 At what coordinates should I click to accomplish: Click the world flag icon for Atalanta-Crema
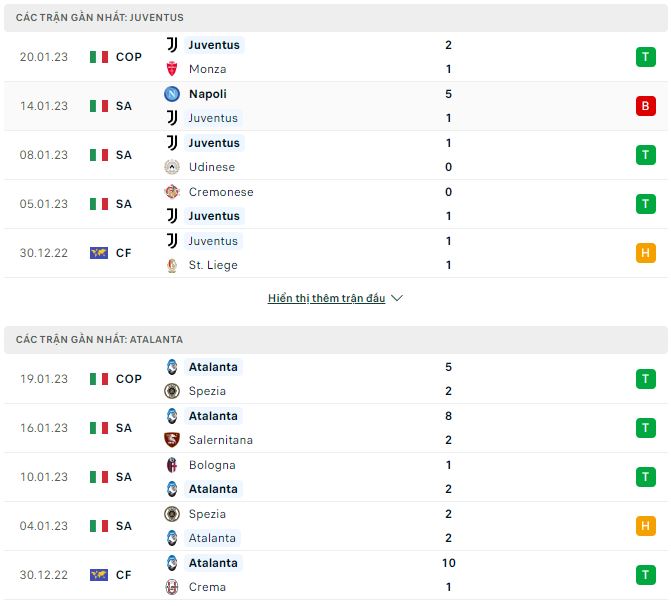pos(98,575)
